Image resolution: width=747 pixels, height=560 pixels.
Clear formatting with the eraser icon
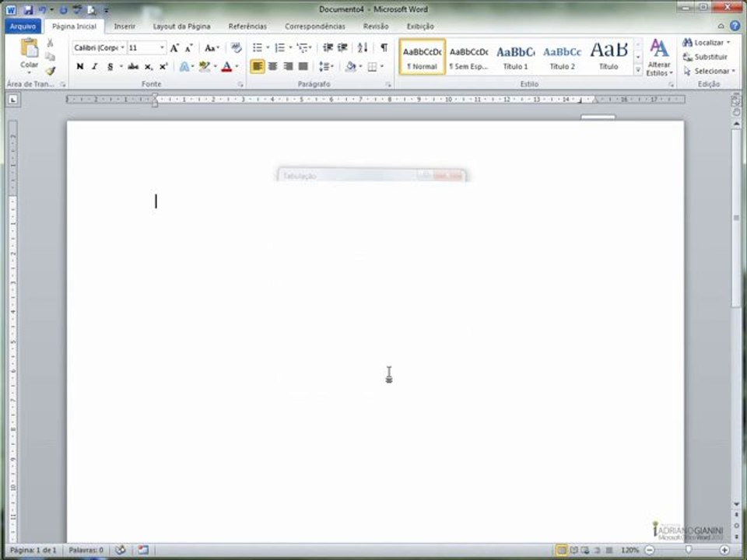click(x=236, y=47)
